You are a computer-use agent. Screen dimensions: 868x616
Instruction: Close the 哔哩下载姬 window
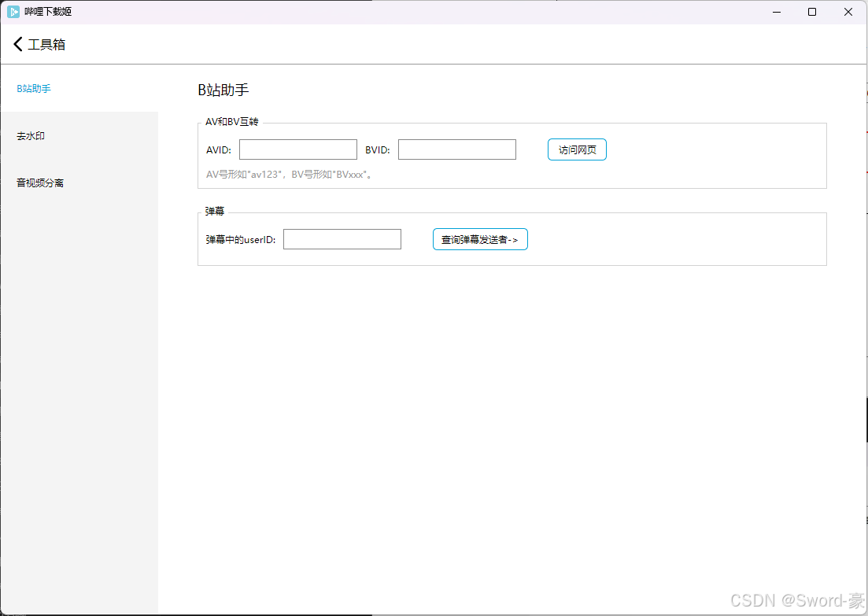pos(848,12)
